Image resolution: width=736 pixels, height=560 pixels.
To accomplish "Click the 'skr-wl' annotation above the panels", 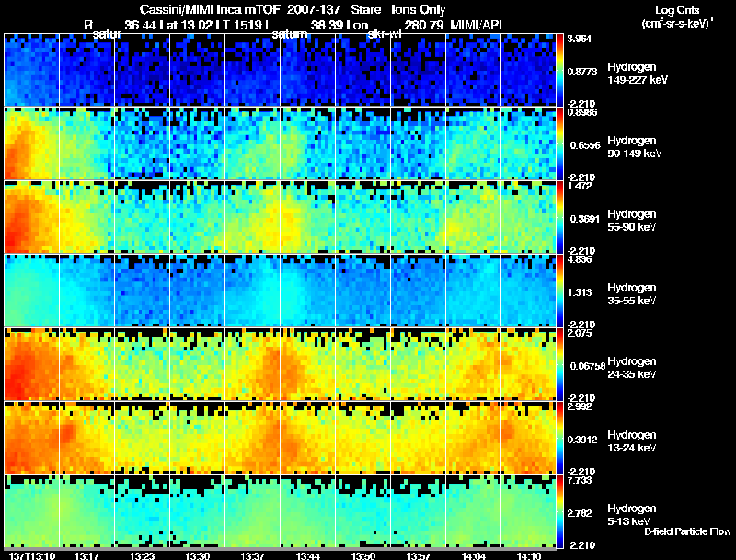I will (x=385, y=34).
